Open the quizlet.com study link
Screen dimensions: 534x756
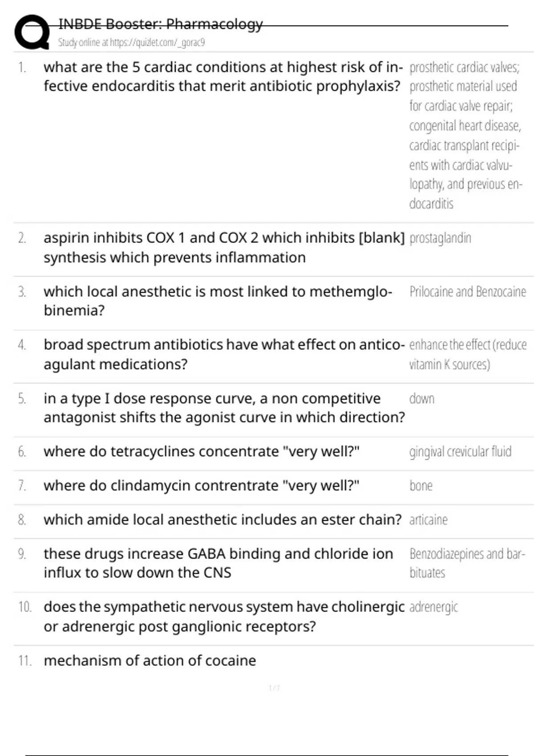(131, 43)
